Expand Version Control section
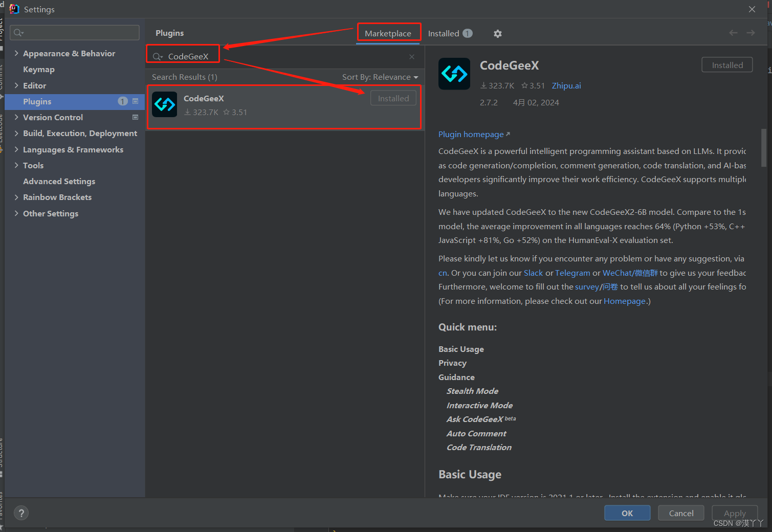This screenshot has width=772, height=532. coord(16,117)
